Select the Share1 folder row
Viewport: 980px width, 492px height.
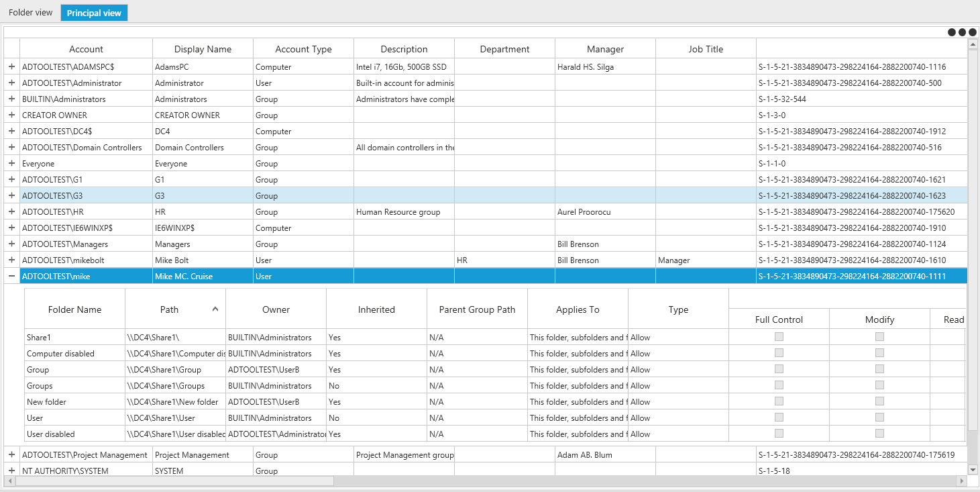click(x=494, y=337)
